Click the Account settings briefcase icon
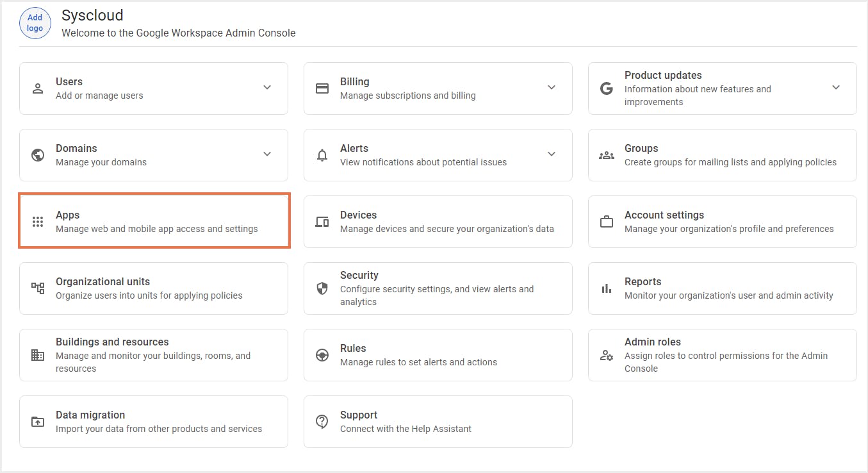 point(607,222)
